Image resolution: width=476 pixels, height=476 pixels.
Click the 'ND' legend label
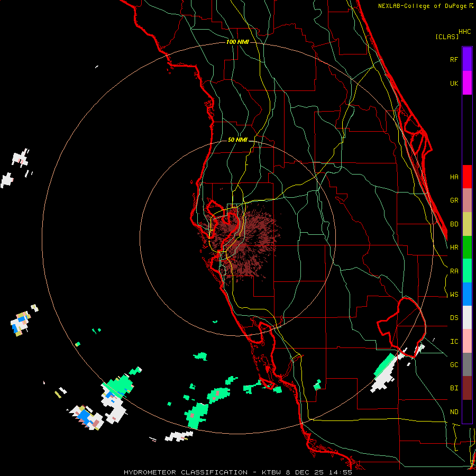click(454, 412)
